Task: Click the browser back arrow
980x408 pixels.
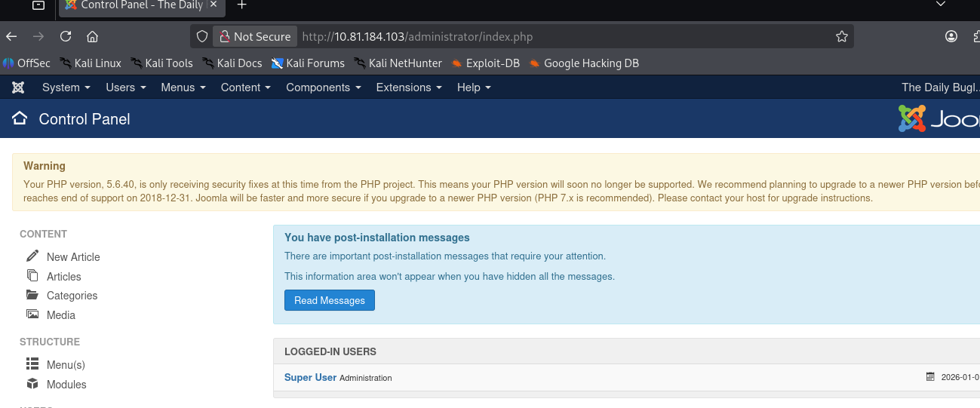Action: 11,36
